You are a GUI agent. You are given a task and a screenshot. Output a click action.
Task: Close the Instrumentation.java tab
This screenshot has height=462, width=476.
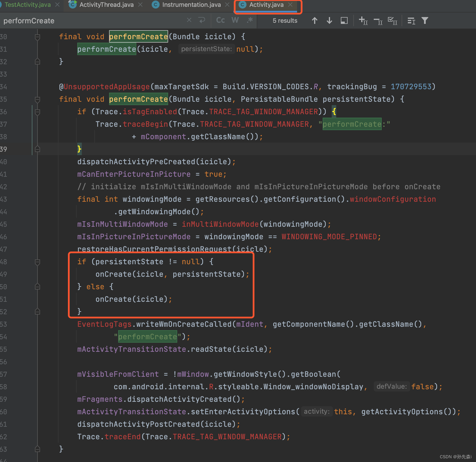[227, 5]
